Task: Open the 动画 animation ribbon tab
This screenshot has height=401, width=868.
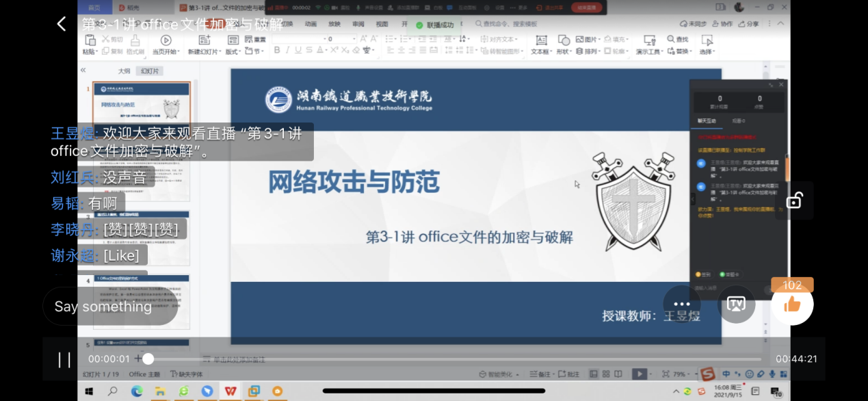Action: tap(311, 24)
